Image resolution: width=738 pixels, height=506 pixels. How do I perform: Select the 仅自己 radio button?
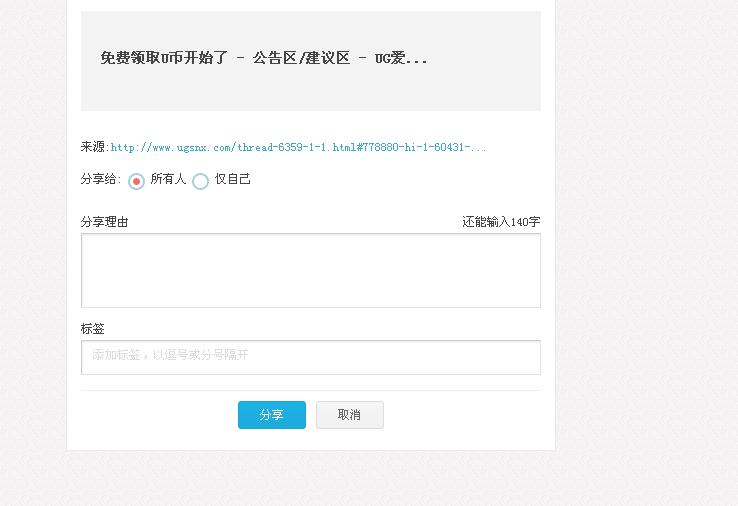(201, 181)
